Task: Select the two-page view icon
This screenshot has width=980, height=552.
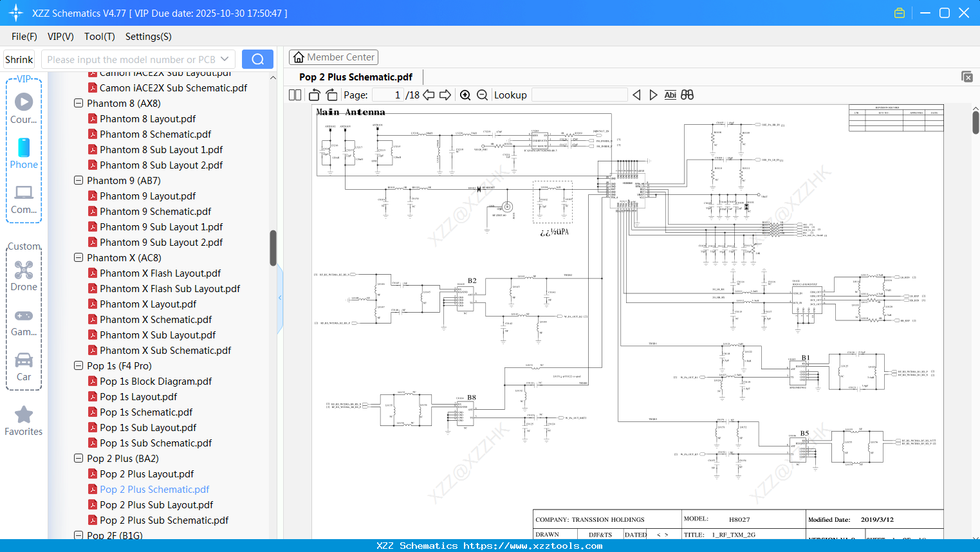Action: (x=294, y=95)
